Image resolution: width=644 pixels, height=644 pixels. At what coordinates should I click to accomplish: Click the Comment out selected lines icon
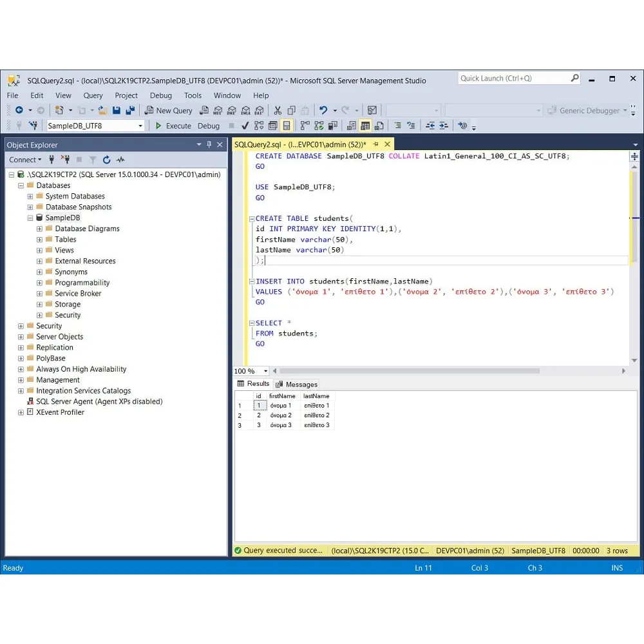point(397,126)
